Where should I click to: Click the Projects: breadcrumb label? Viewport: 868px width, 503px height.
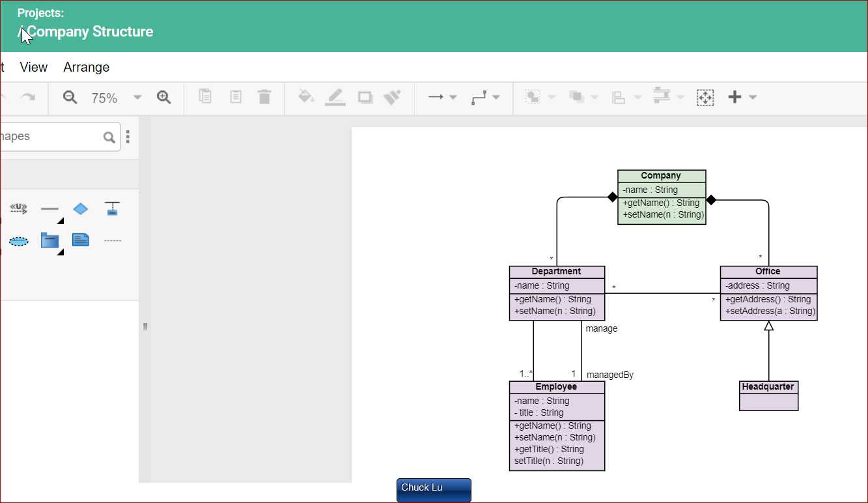click(x=40, y=13)
